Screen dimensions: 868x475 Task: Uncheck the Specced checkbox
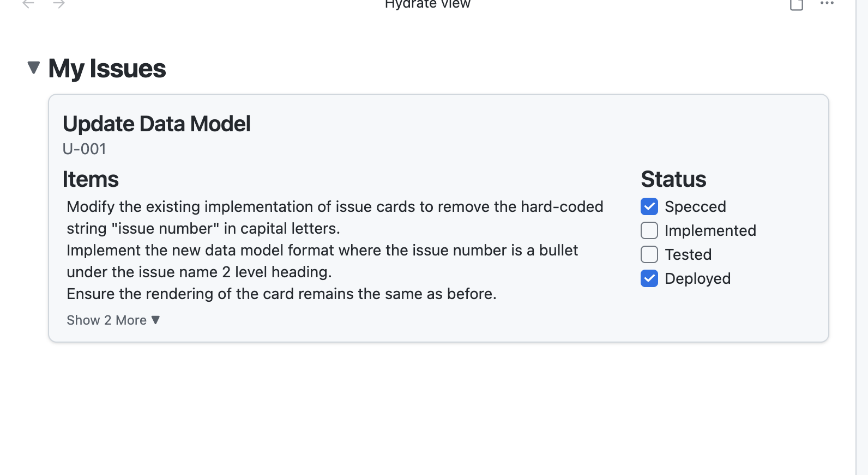[x=649, y=206]
